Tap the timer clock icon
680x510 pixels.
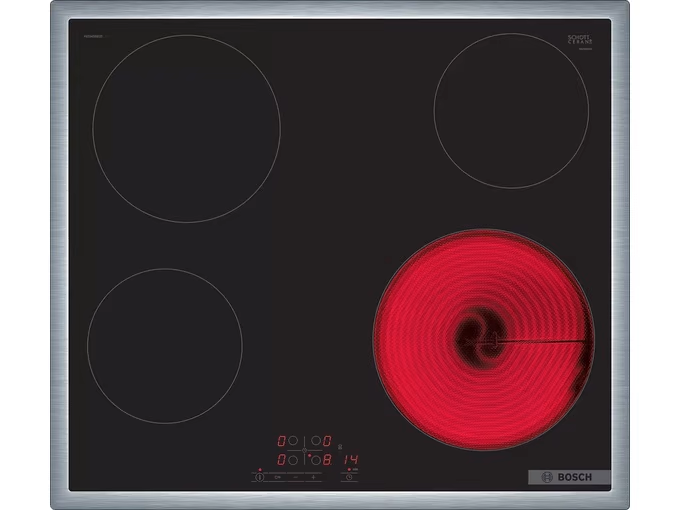[349, 477]
